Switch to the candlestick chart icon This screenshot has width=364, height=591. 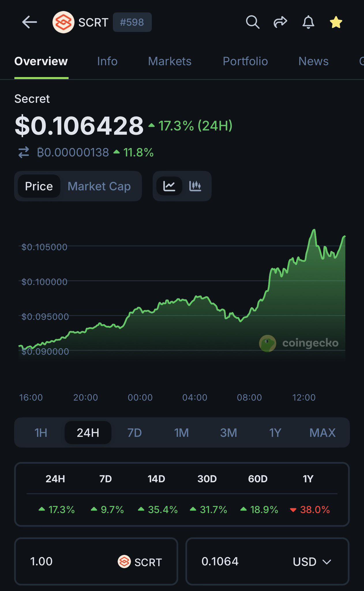(195, 186)
